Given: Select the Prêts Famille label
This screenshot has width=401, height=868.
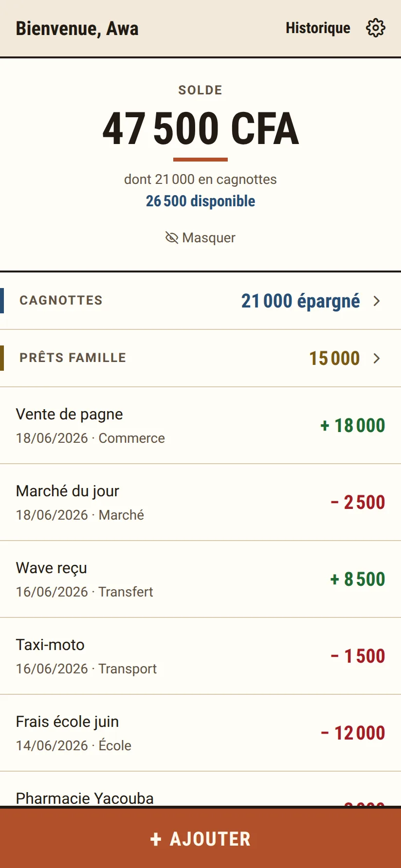Looking at the screenshot, I should coord(73,358).
